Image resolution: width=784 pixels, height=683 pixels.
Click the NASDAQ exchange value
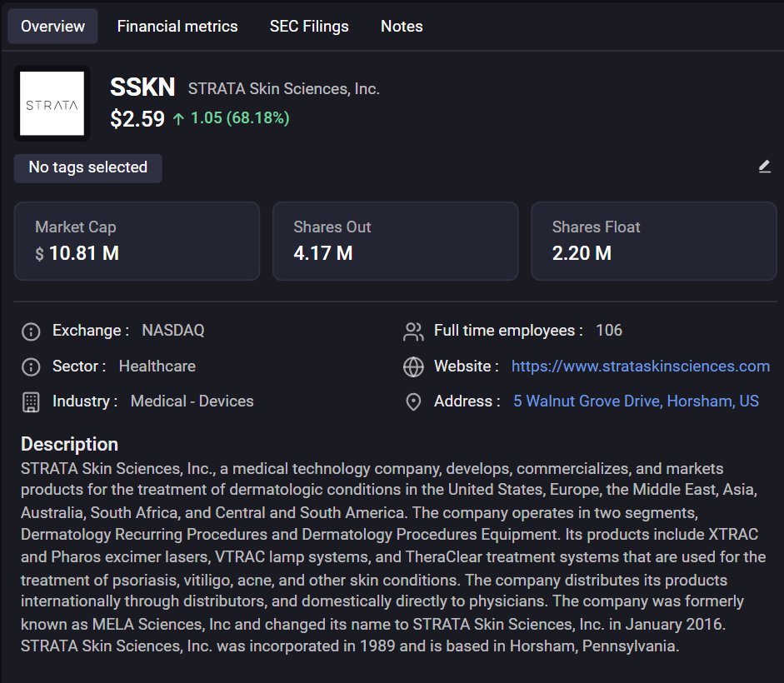[x=173, y=330]
